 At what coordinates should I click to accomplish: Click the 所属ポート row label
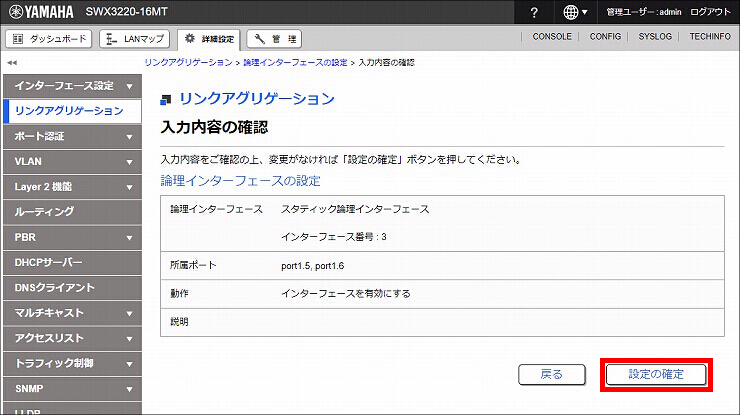pos(193,265)
